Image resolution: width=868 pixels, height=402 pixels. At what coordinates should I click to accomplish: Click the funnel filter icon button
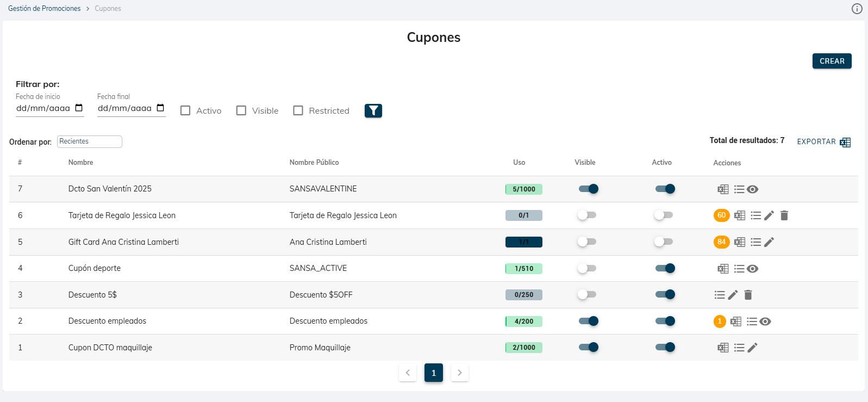pyautogui.click(x=373, y=111)
